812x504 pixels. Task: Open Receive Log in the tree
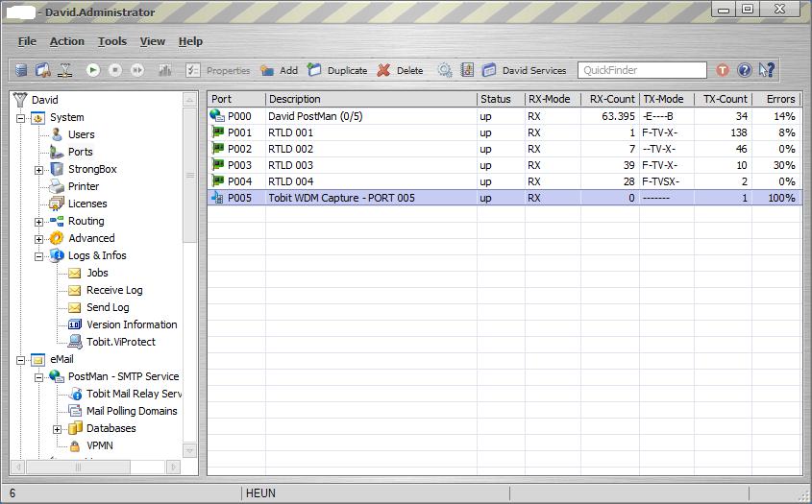[114, 290]
